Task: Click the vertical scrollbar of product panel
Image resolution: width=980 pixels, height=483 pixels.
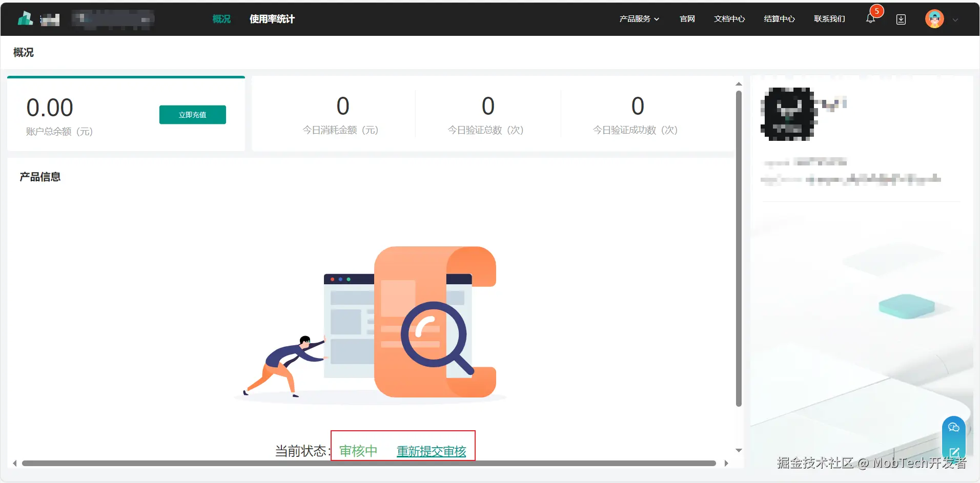Action: coord(739,248)
